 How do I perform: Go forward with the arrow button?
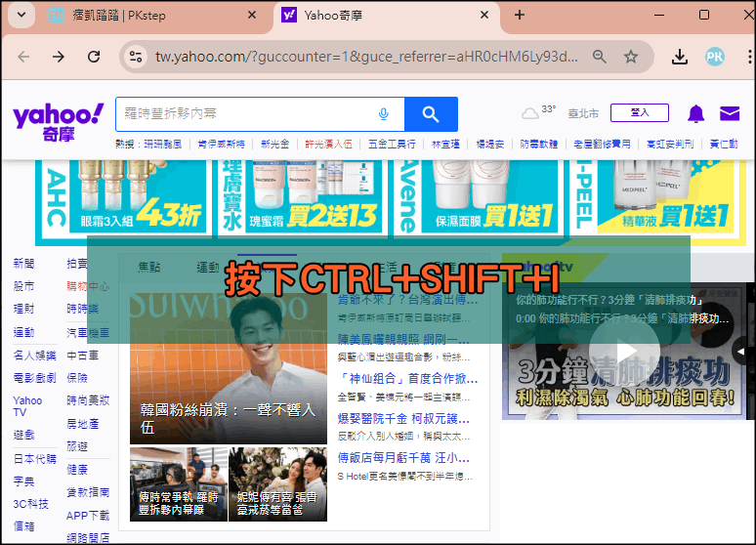point(59,57)
